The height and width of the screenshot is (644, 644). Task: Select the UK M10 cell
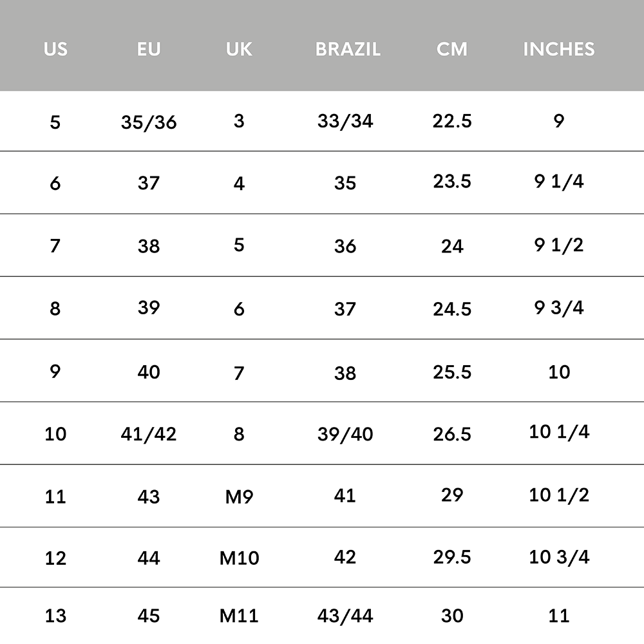[x=239, y=558]
